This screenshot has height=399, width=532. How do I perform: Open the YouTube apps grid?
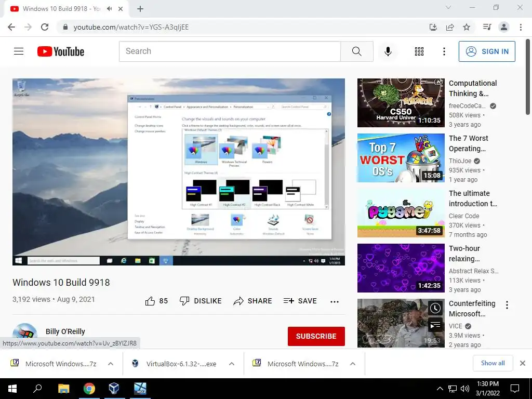tap(419, 51)
